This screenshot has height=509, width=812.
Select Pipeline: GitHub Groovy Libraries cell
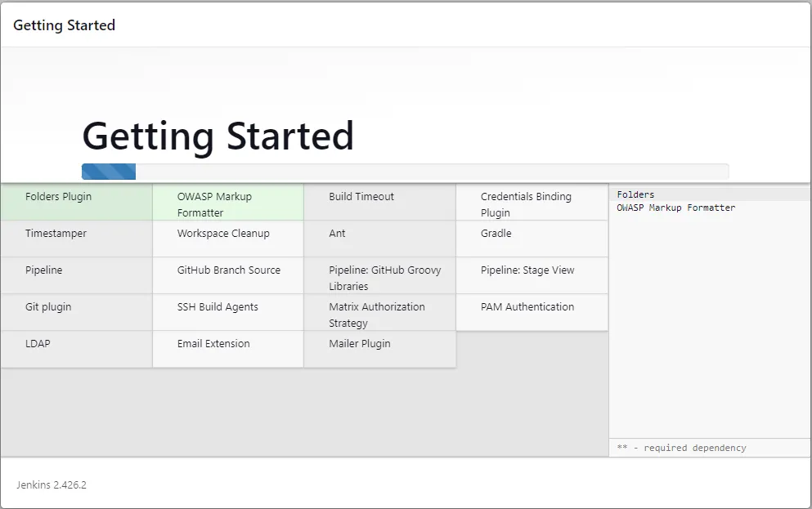tap(379, 275)
